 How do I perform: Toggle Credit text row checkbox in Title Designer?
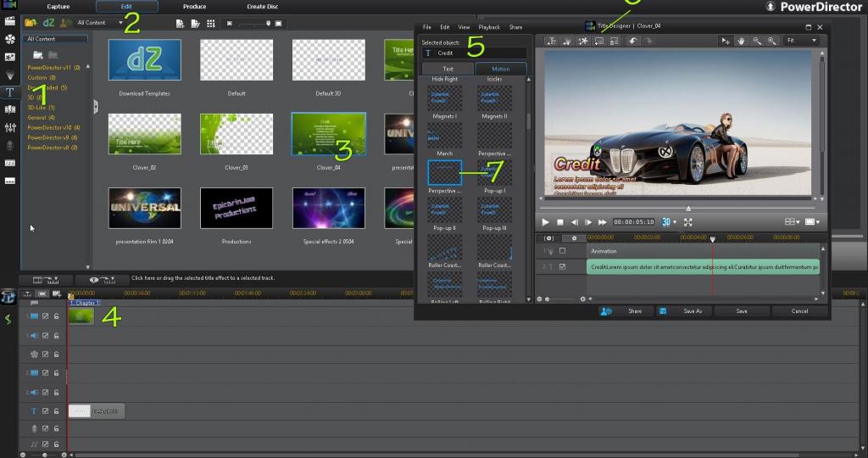(x=563, y=266)
